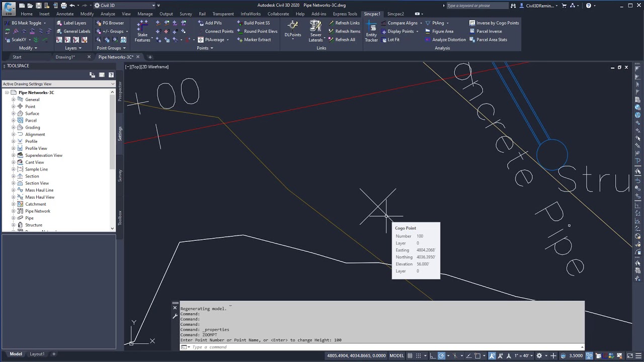This screenshot has height=362, width=644.
Task: Toggle 2D object snap in status bar
Action: coord(477,355)
